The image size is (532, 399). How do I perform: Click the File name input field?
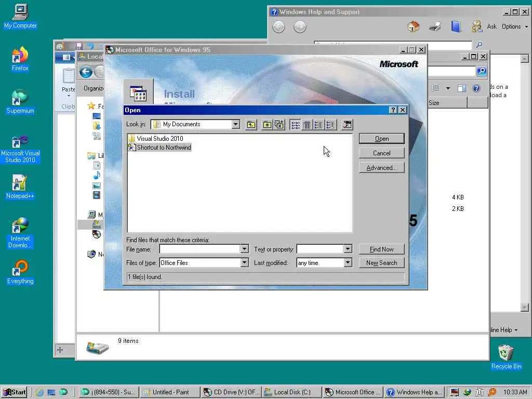[200, 249]
